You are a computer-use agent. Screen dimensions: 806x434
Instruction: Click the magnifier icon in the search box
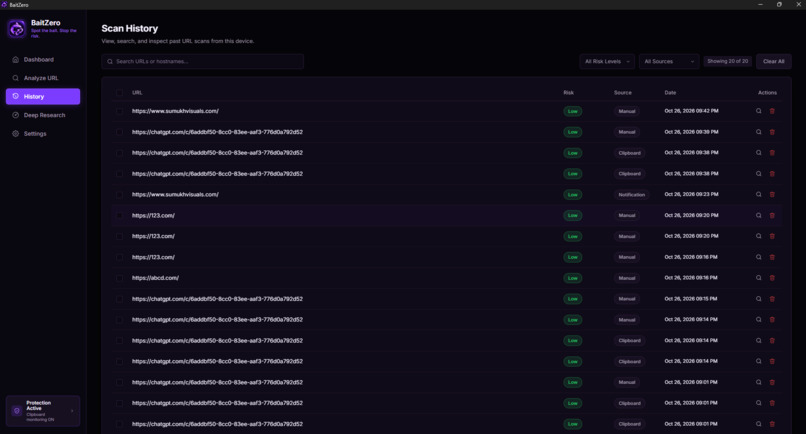click(110, 62)
